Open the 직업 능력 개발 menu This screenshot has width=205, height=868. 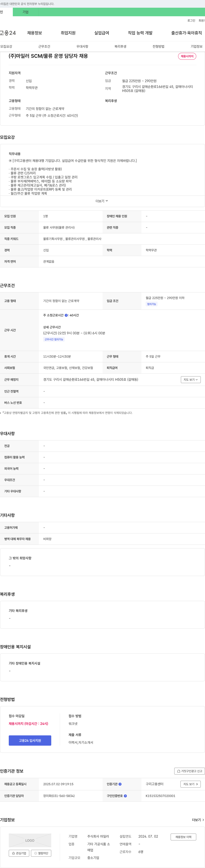tap(140, 33)
